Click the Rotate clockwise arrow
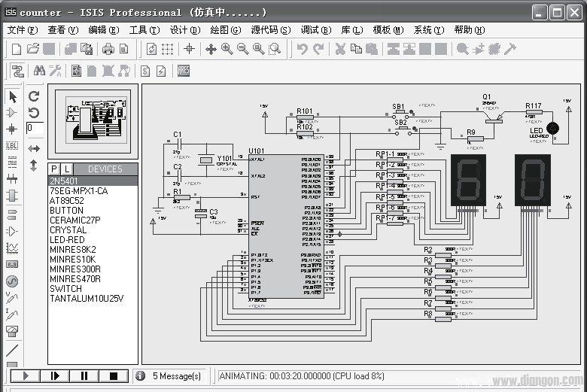 click(x=34, y=96)
